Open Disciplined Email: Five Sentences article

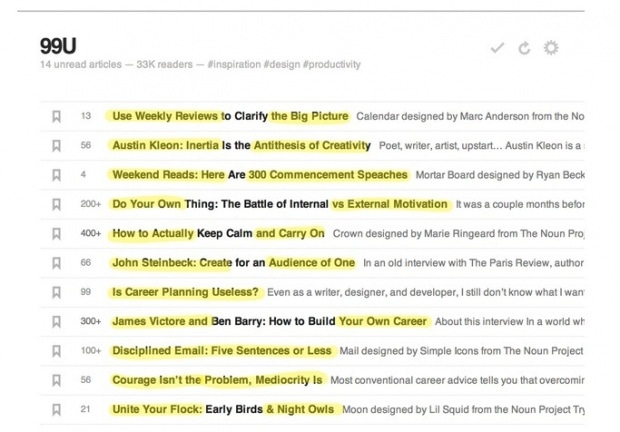click(221, 351)
